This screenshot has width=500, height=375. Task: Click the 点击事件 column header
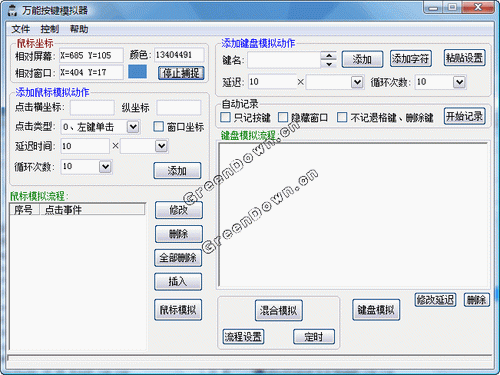[92, 210]
